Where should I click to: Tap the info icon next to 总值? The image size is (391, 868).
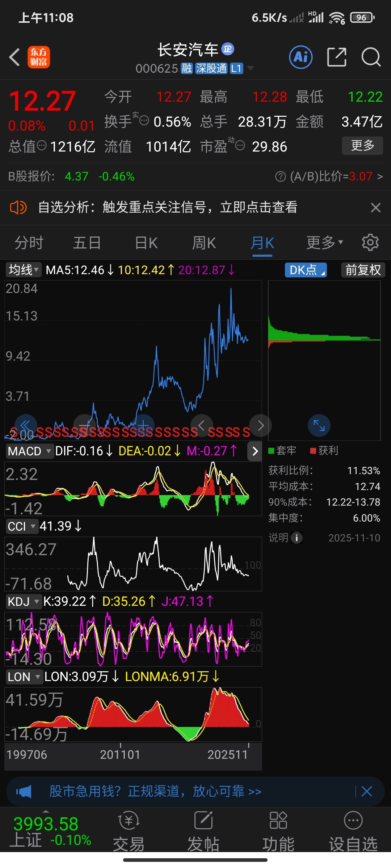pyautogui.click(x=42, y=145)
